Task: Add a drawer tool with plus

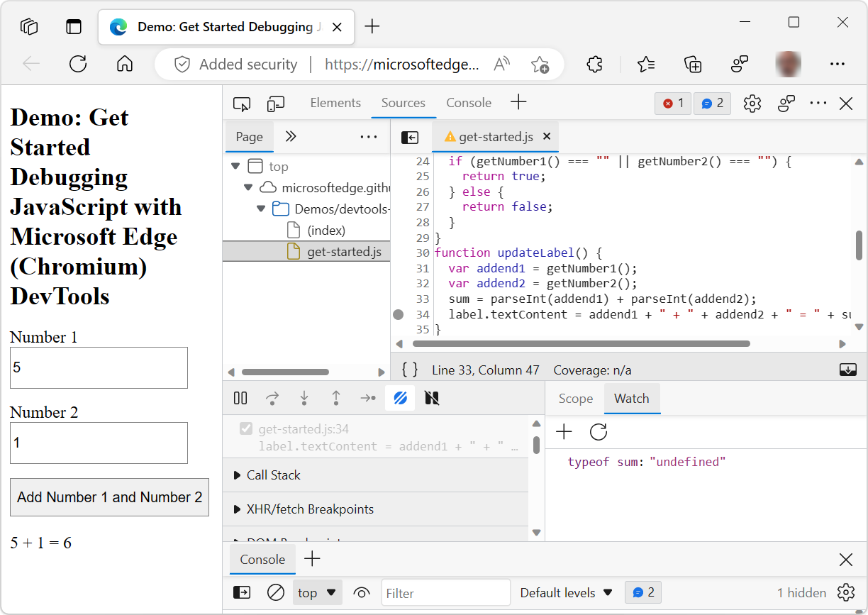Action: 312,559
